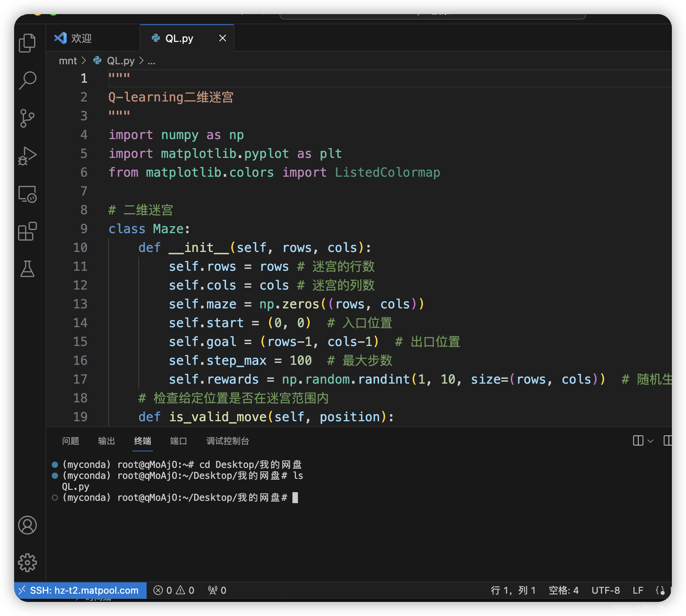Open the 端口 ports panel tab

(x=179, y=441)
